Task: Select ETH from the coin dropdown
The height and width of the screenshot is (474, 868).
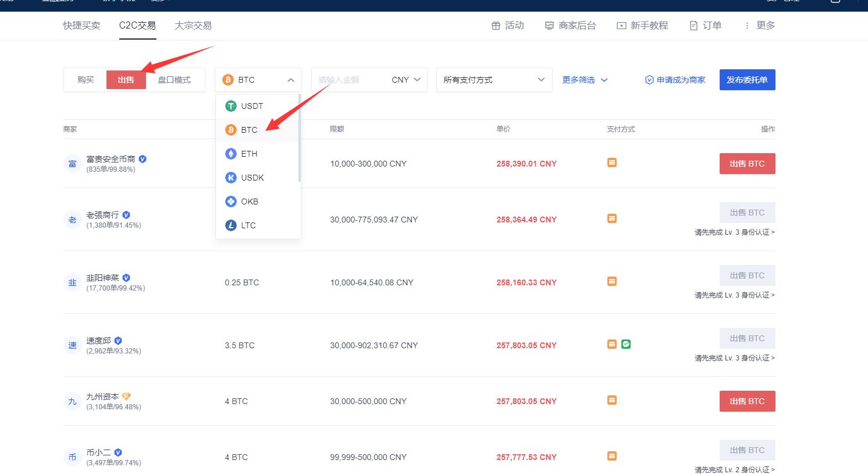Action: (249, 154)
